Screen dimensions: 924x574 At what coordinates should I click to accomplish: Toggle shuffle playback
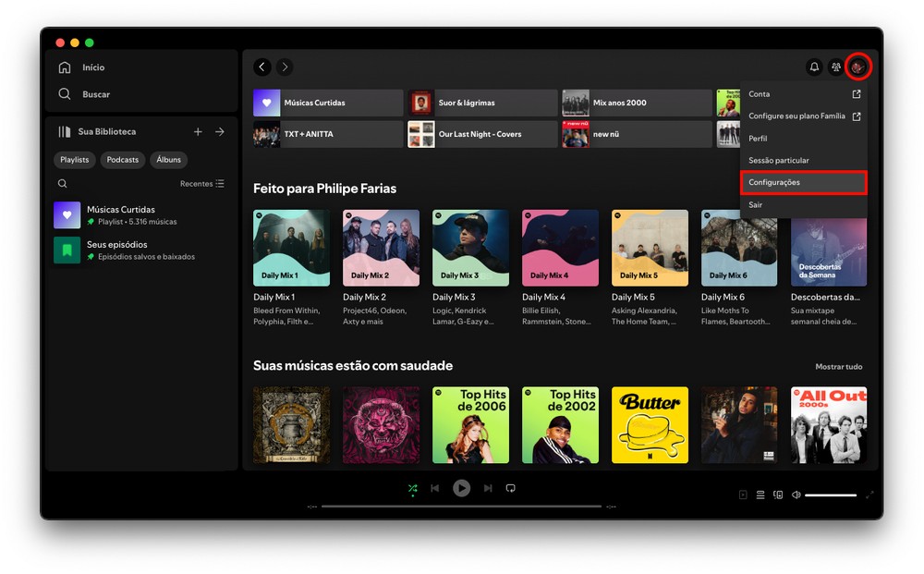pos(412,488)
